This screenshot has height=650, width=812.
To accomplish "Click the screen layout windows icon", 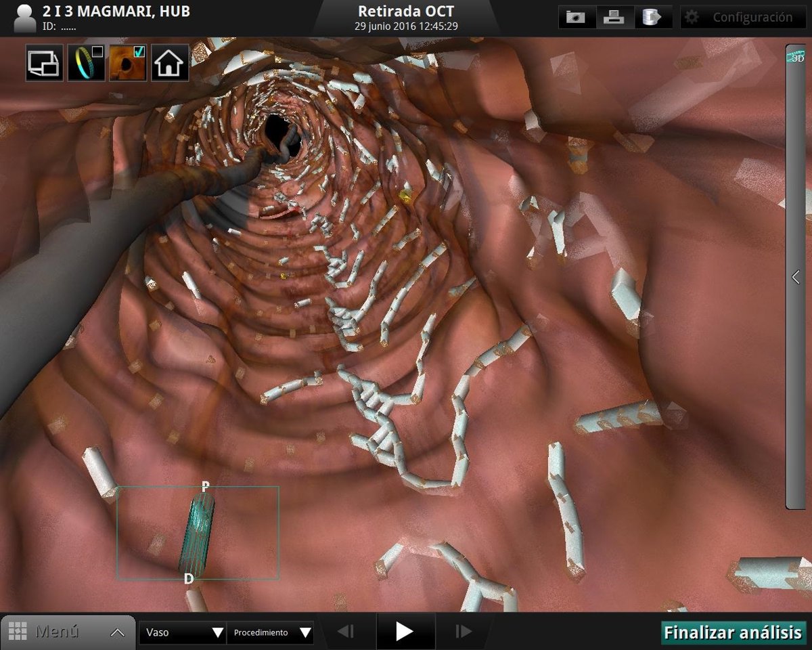I will [44, 63].
